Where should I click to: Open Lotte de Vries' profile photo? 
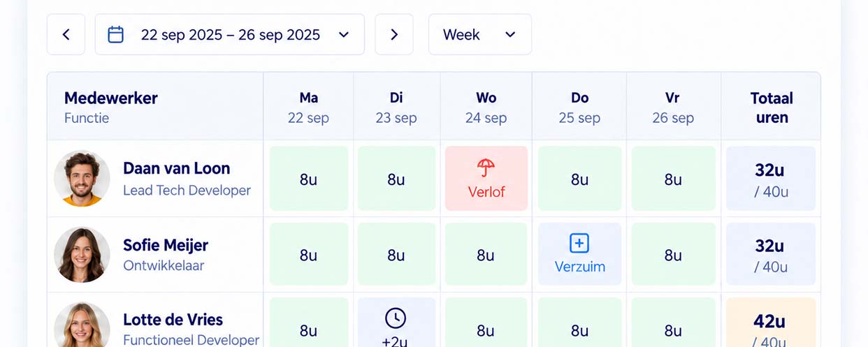pyautogui.click(x=82, y=325)
